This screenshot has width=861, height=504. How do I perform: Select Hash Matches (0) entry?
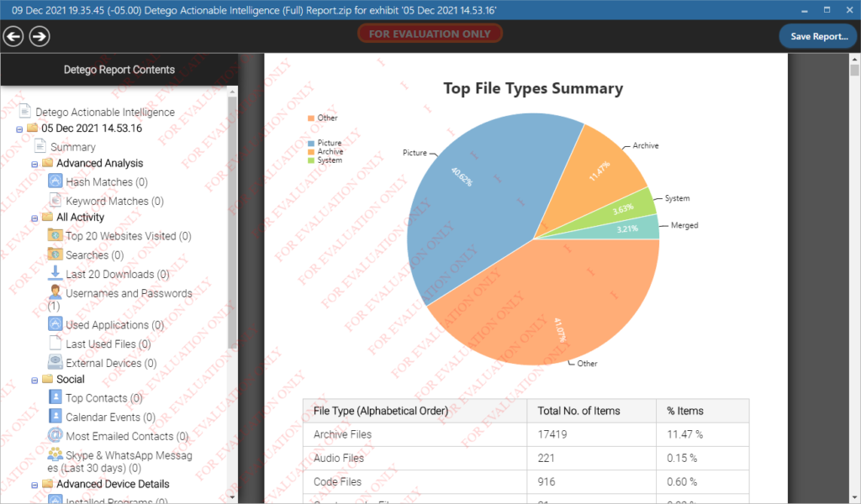(x=107, y=182)
